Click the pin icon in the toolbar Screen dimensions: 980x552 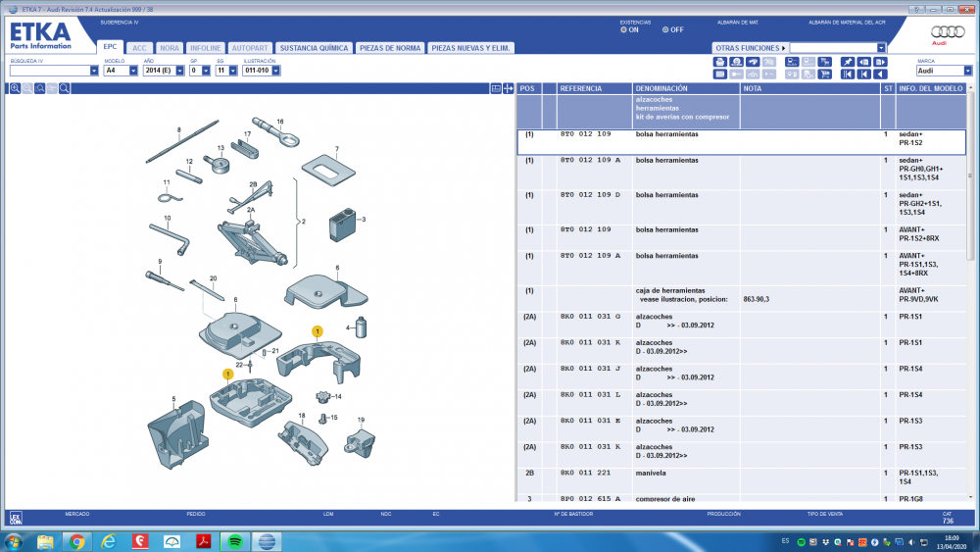pos(848,62)
